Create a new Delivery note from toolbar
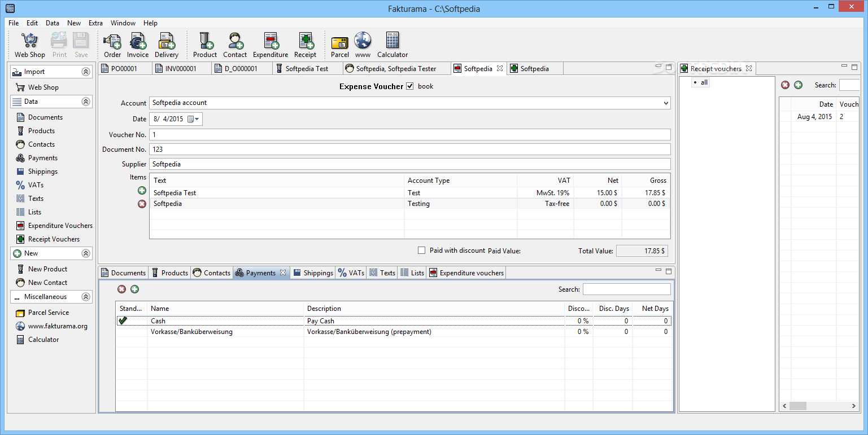The image size is (868, 435). (167, 45)
